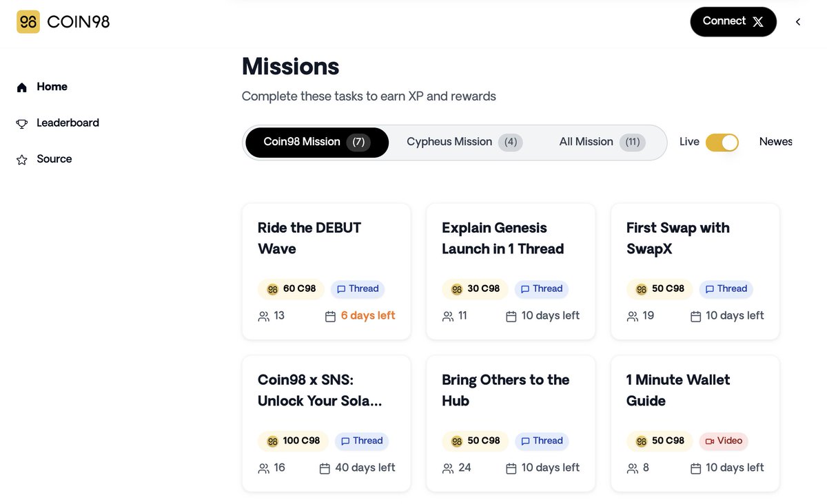Click participants icon on First Swap with SwapX card
Screen dimensions: 827x504
633,317
